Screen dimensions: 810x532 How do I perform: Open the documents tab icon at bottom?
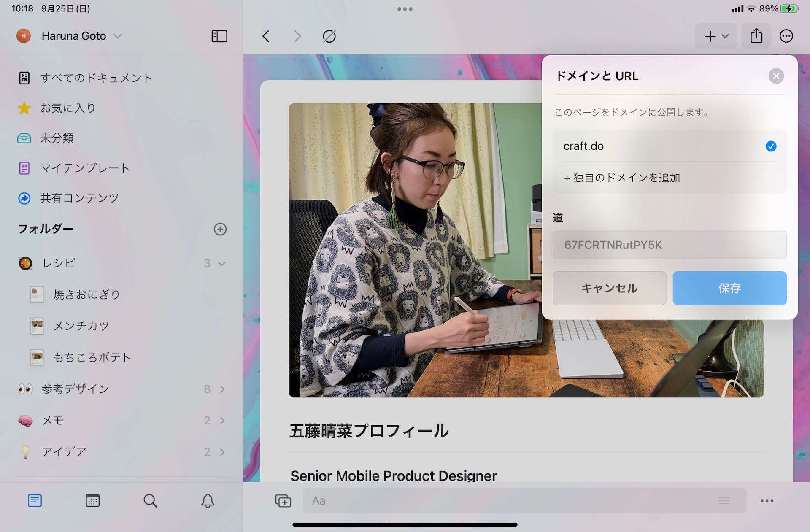[x=35, y=501]
